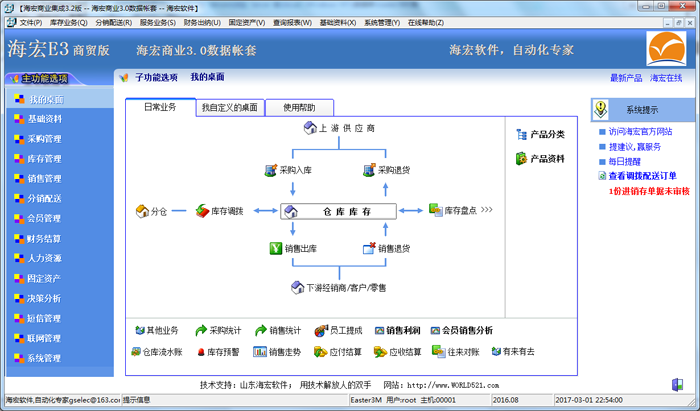This screenshot has height=411, width=700.
Task: Click the 库存调拨 stock transfer icon
Action: click(202, 211)
